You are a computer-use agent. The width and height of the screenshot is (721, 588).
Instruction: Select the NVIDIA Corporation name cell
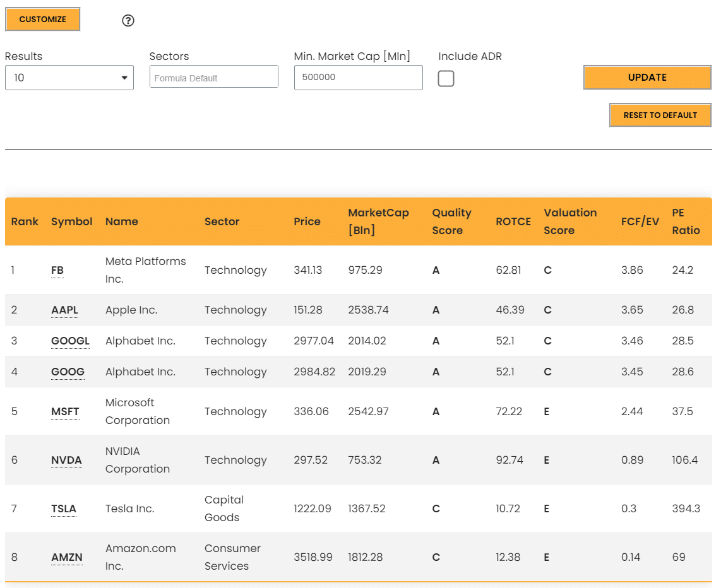[x=138, y=461]
